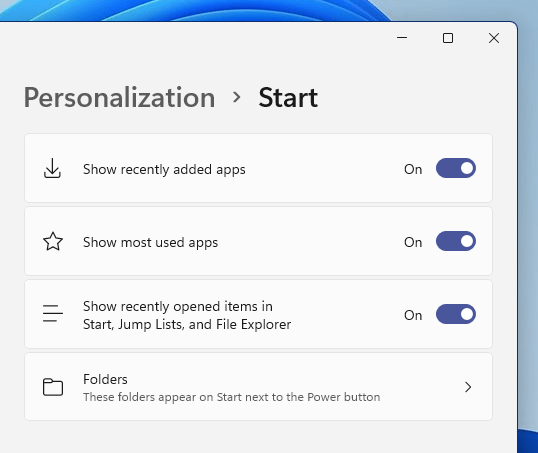
Task: Open the Folders settings row
Action: [258, 387]
